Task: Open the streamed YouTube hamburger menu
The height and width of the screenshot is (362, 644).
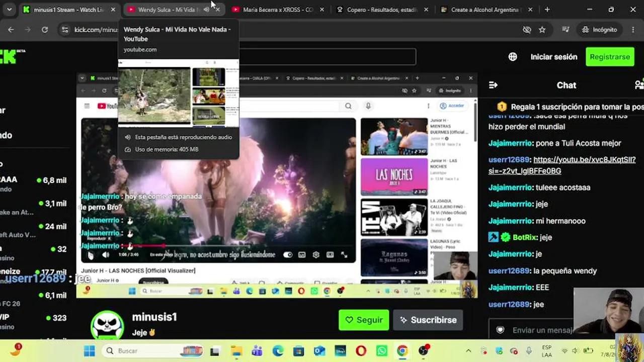Action: pos(87,106)
